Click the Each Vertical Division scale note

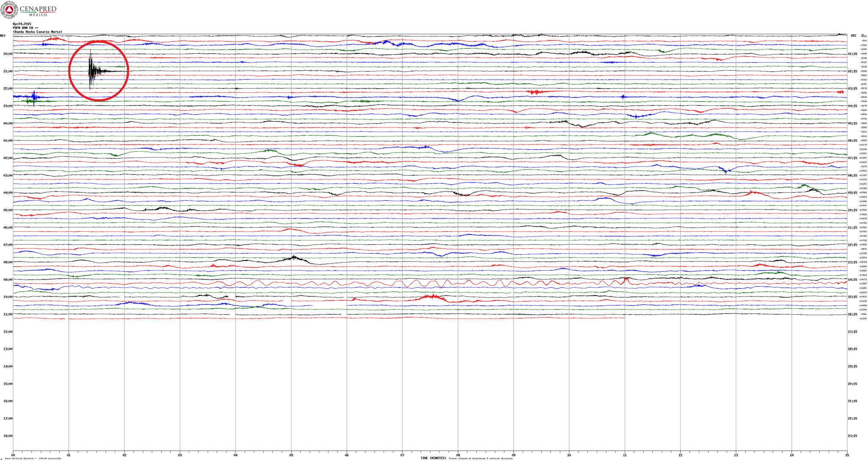click(33, 458)
